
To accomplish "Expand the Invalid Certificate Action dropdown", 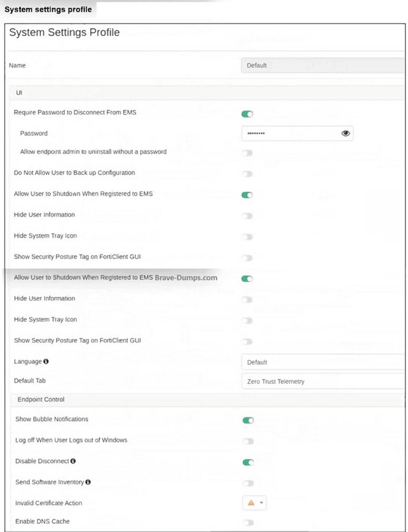I will [x=260, y=503].
